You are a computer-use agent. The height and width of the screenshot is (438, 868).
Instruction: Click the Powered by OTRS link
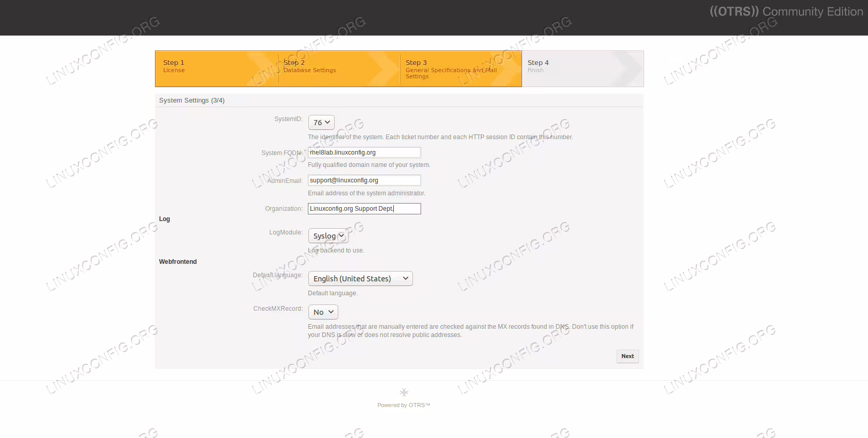404,405
